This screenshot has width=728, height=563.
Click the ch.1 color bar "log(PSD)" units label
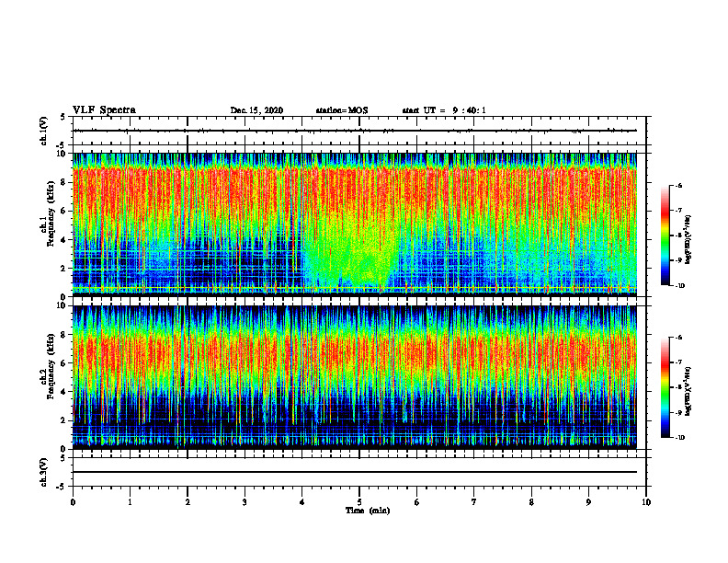coord(688,240)
